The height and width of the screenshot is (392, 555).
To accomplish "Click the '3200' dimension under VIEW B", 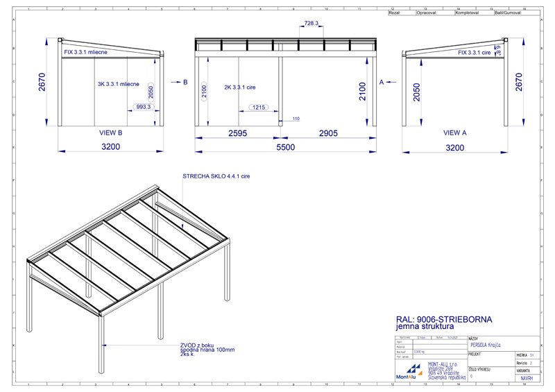I will (x=111, y=146).
